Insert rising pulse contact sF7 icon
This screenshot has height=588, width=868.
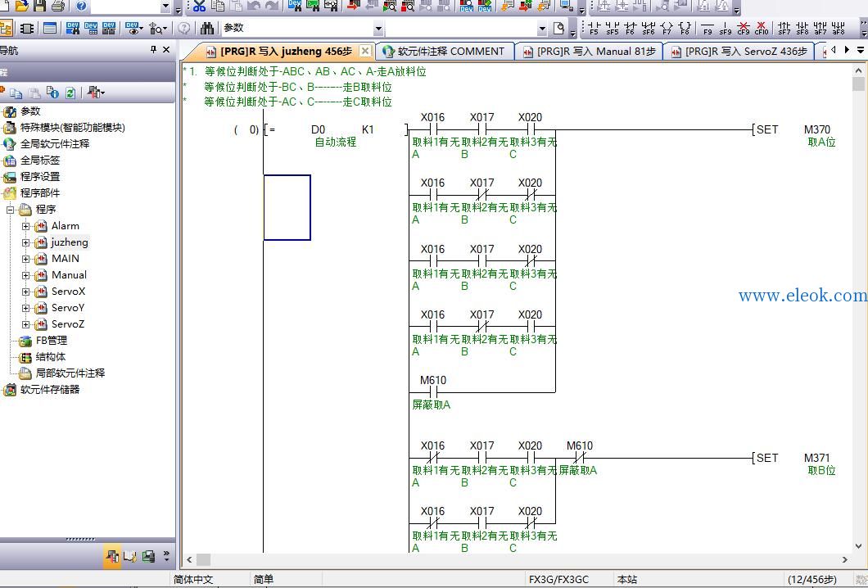[x=784, y=28]
